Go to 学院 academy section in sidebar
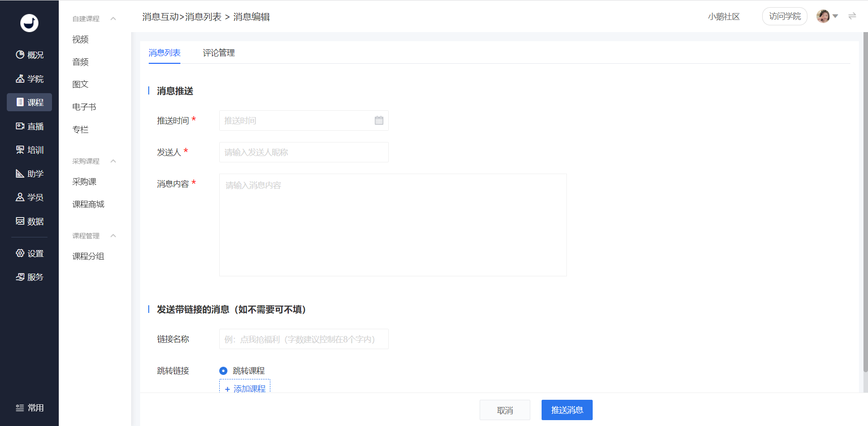Image resolution: width=868 pixels, height=426 pixels. point(29,79)
